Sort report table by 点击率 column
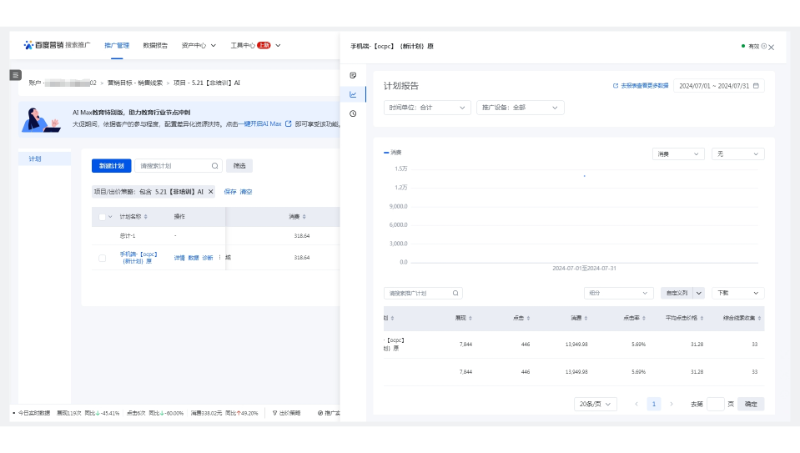This screenshot has width=800, height=453. point(644,318)
